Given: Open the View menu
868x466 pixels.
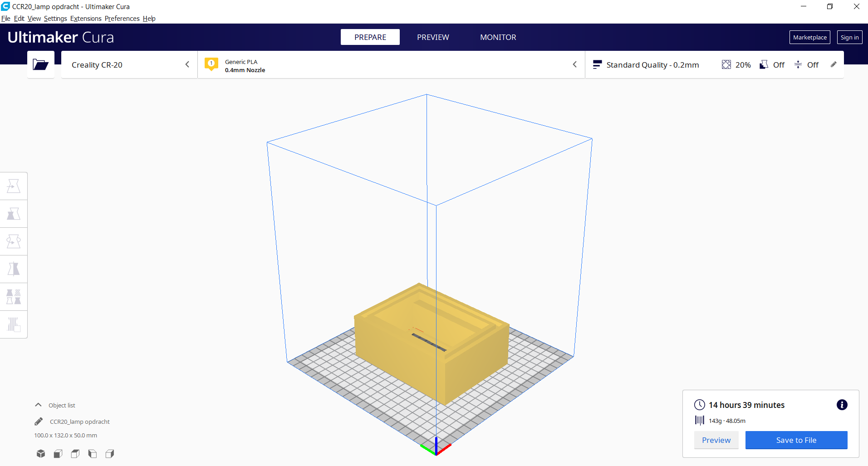Looking at the screenshot, I should (x=34, y=19).
